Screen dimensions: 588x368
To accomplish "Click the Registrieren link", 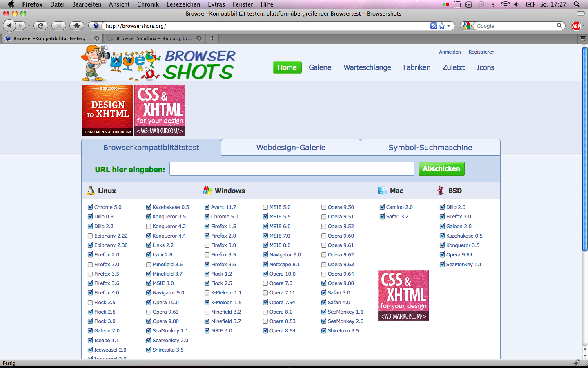I will click(x=481, y=52).
